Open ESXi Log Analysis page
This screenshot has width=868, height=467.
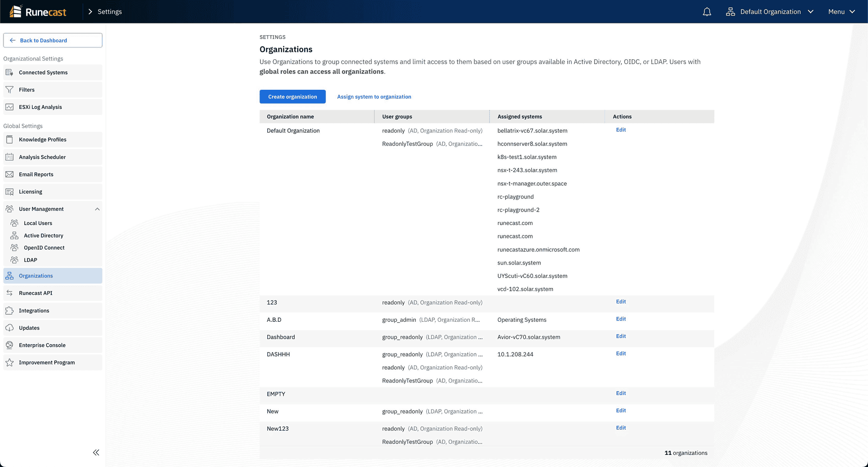[x=53, y=107]
